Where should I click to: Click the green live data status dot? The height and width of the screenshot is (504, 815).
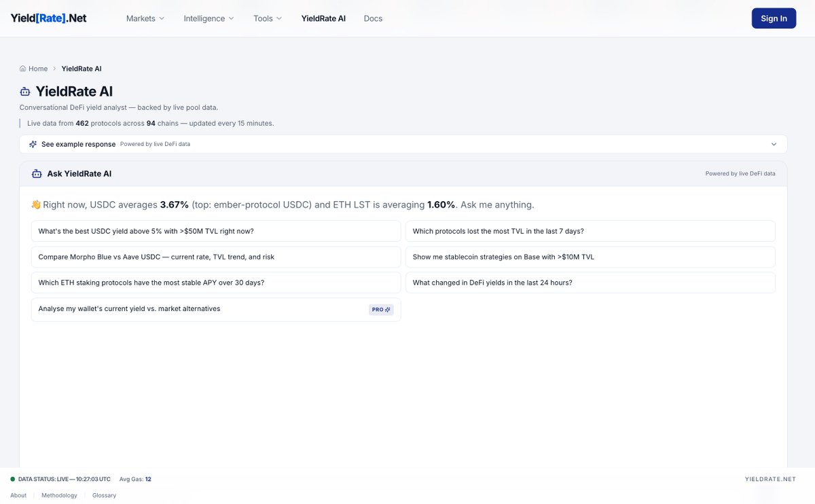(12, 480)
